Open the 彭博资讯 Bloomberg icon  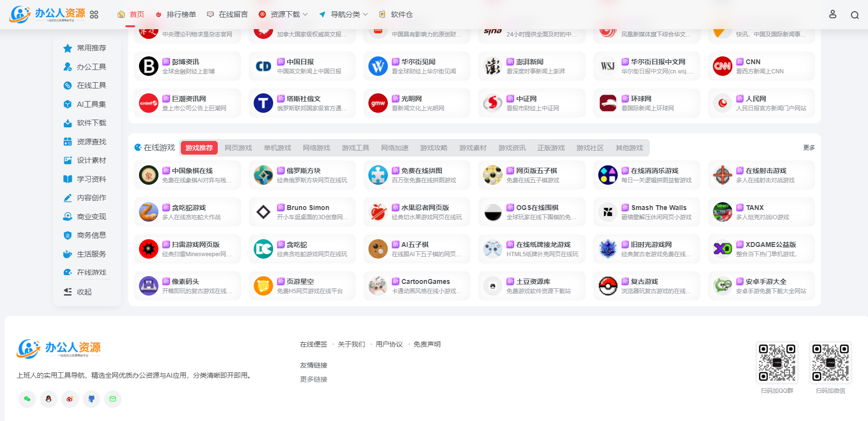[149, 66]
